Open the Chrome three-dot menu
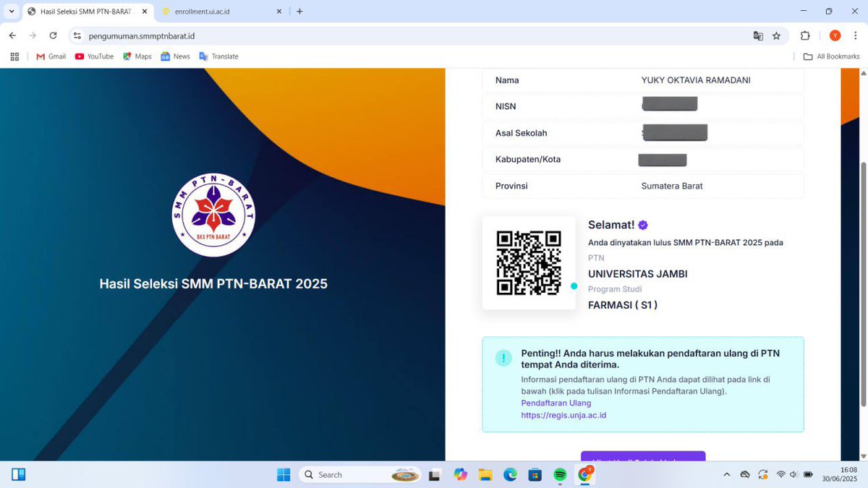Viewport: 868px width, 488px height. (x=855, y=35)
